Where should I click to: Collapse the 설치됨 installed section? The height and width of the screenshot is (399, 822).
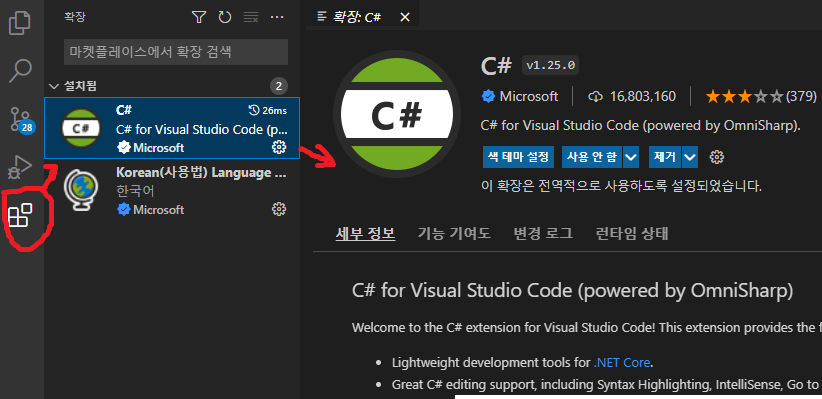[172, 86]
